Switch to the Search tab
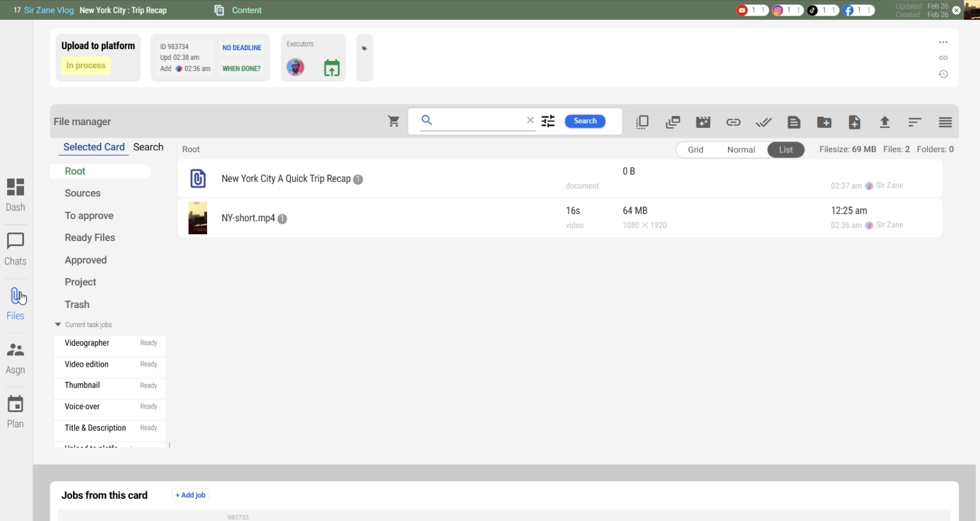 point(148,147)
